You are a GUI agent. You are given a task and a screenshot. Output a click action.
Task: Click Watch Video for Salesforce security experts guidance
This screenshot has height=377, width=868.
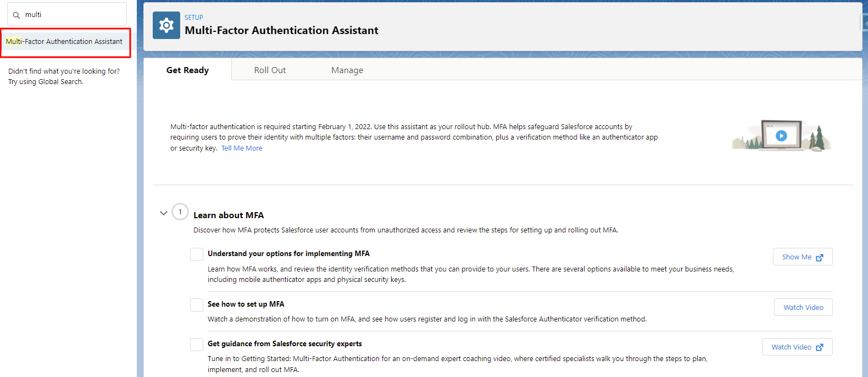797,347
